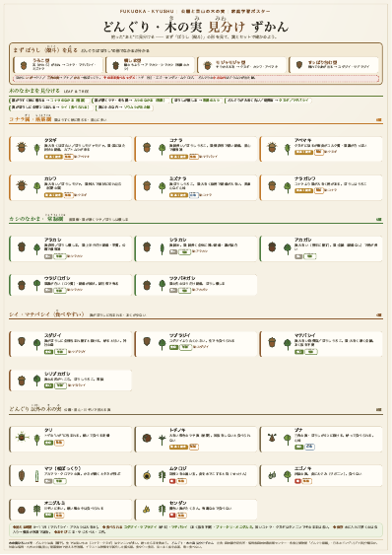Screen dimensions: 392x555
Task: Click the leaf icon in the アカガシ card
Action: tap(288, 248)
